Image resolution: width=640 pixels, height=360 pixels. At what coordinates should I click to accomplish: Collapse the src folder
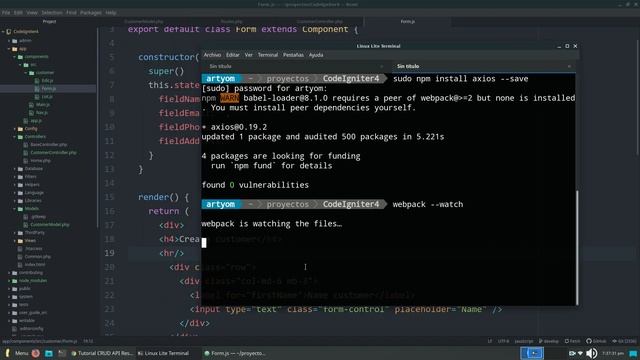pyautogui.click(x=20, y=64)
